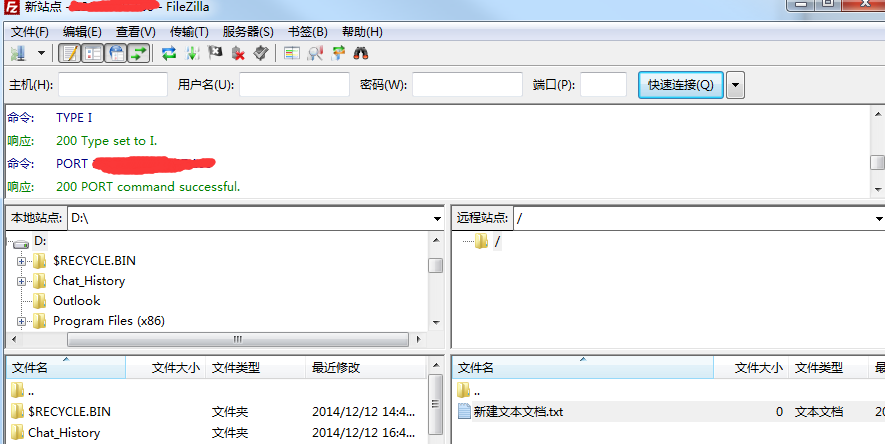Screen dimensions: 885x444
Task: Toggle the transfer queue display
Action: pos(138,53)
